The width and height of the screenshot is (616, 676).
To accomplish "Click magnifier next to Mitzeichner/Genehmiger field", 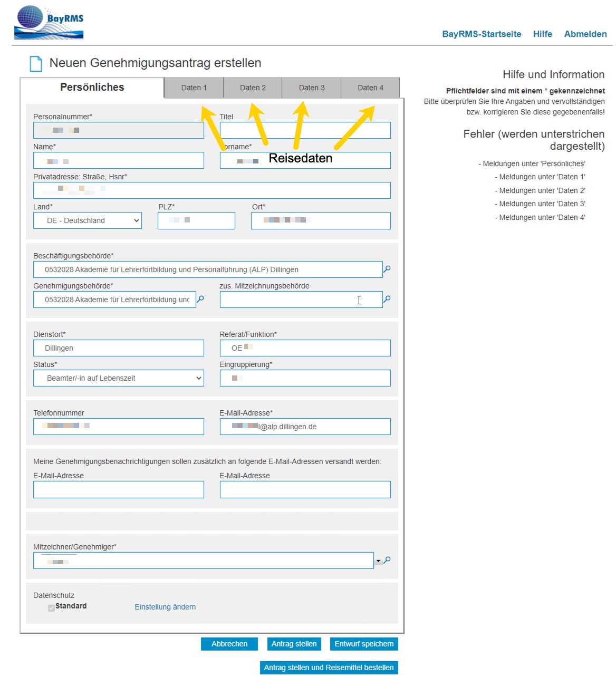I will pos(387,561).
